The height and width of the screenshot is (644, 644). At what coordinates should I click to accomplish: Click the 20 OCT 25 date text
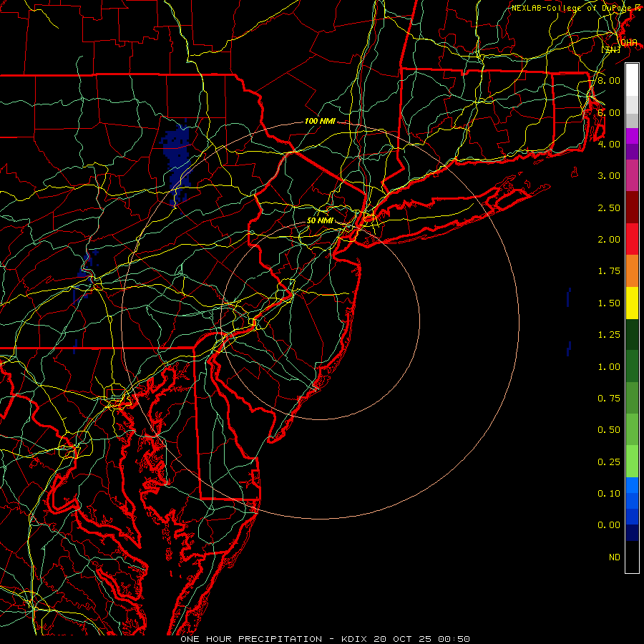click(x=401, y=639)
